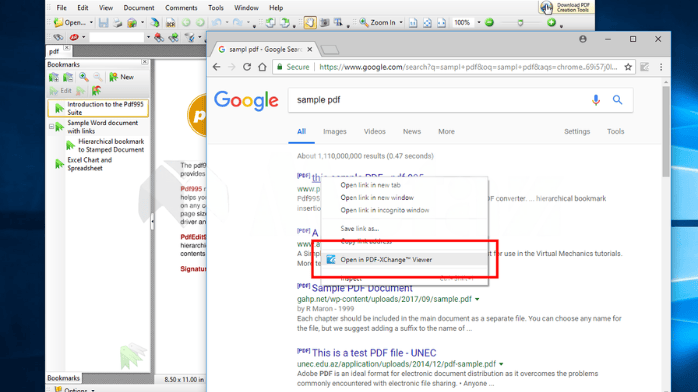Image resolution: width=698 pixels, height=392 pixels.
Task: Click the Open... button in PDF-XChange
Action: [x=71, y=22]
